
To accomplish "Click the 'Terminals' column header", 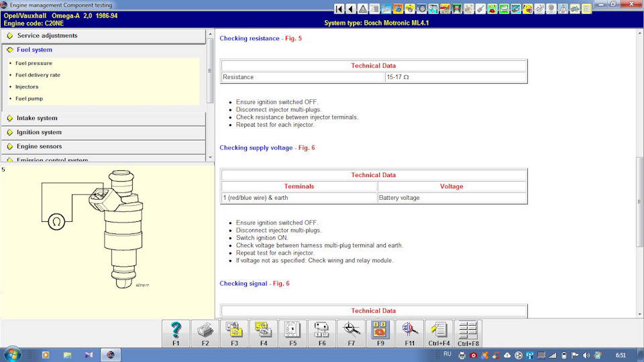I will click(299, 186).
